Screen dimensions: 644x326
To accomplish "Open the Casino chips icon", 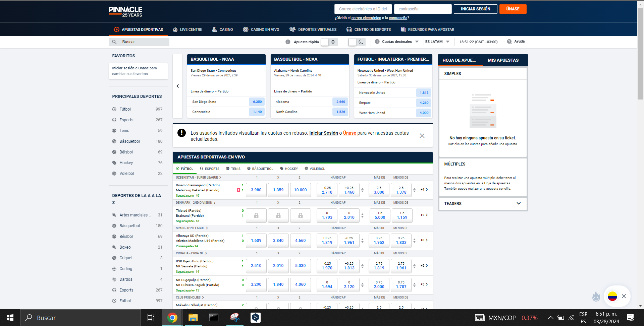I will point(215,29).
